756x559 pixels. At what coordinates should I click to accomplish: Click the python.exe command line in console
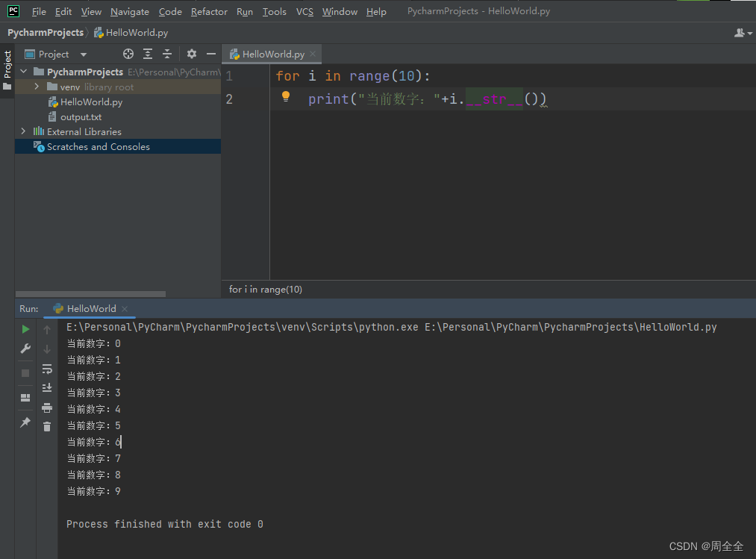(392, 327)
